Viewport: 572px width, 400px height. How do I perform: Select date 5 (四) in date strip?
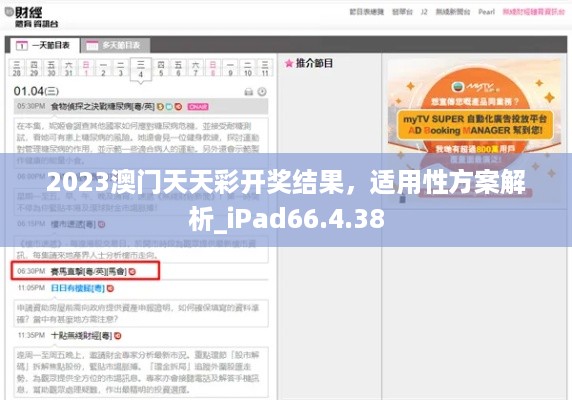click(161, 68)
